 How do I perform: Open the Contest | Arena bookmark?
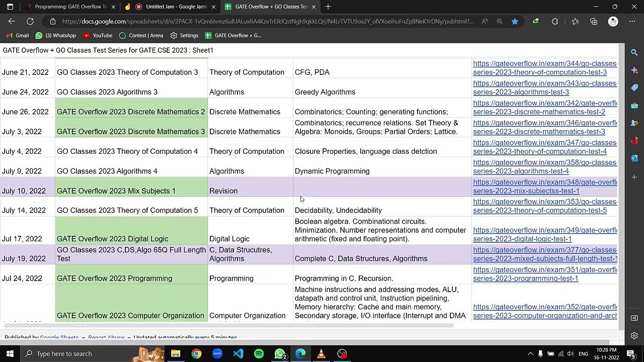[141, 36]
